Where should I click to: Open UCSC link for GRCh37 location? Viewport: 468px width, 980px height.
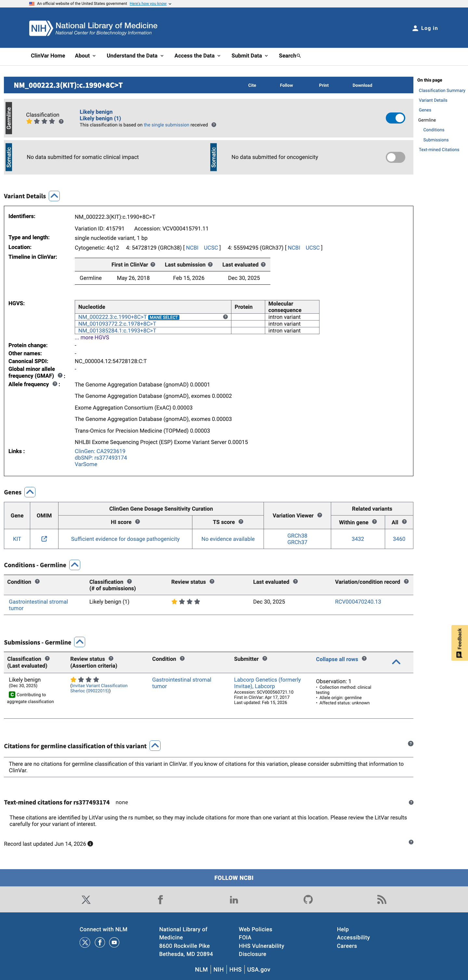(313, 248)
